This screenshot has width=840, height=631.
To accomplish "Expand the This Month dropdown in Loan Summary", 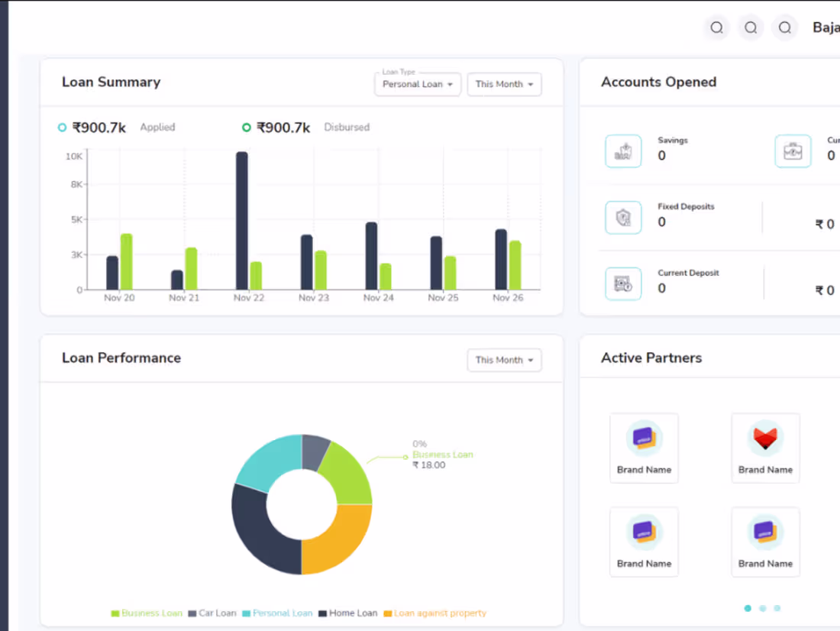I will click(504, 84).
